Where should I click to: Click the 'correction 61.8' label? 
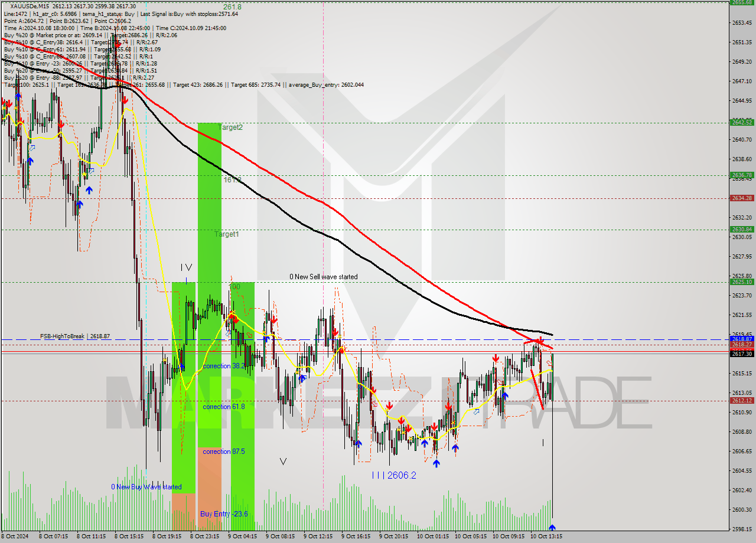pos(224,407)
